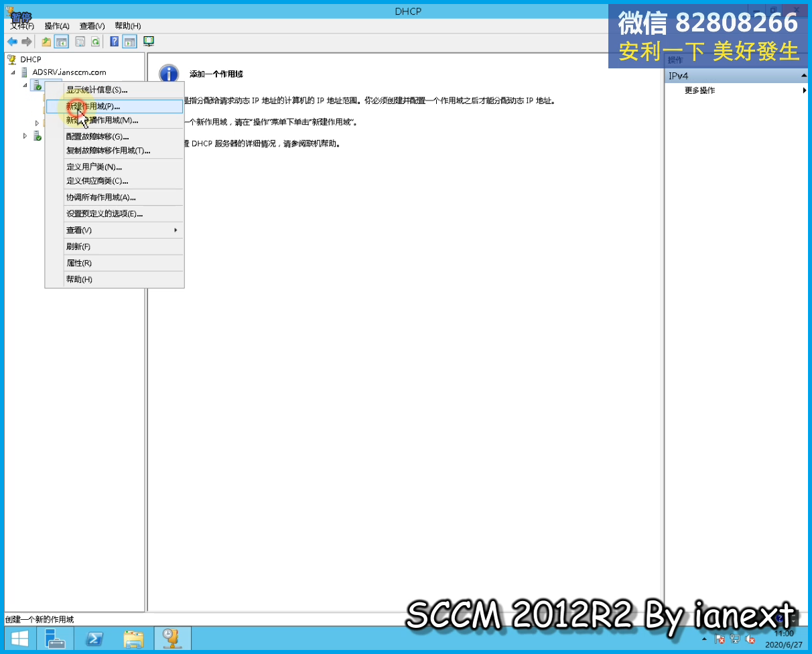Show hidden tray icons arrow

coord(703,639)
